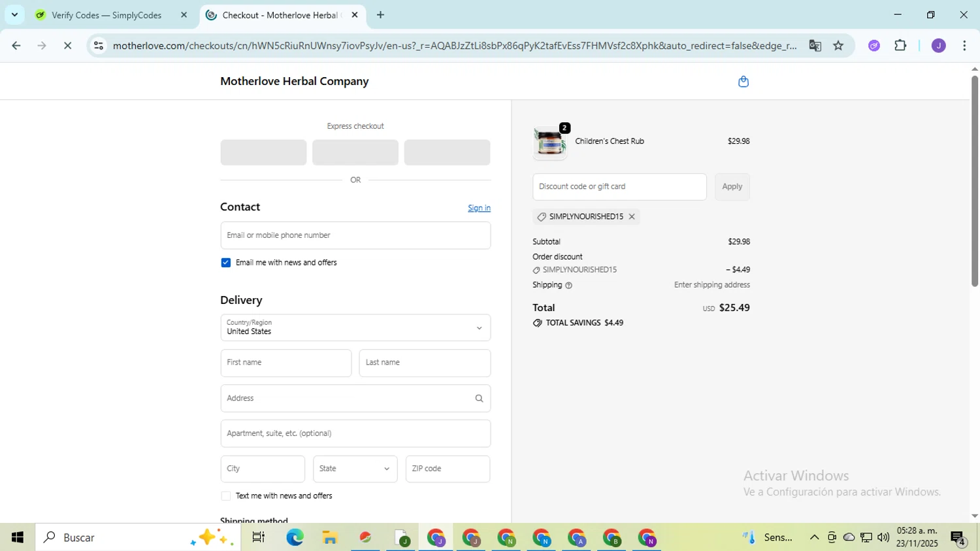The image size is (980, 551).
Task: Open the Extensions puzzle menu
Action: pyautogui.click(x=900, y=46)
